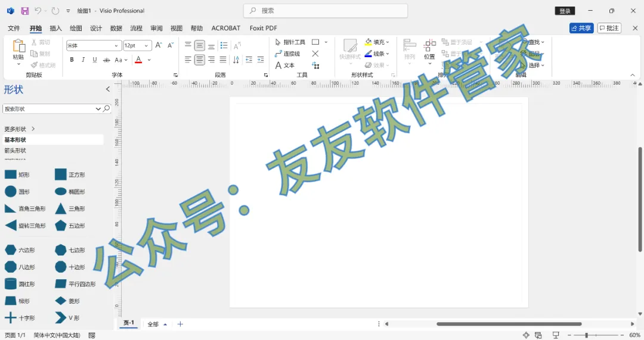Click the Rectangle drawing tool icon
The image size is (644, 340).
315,42
